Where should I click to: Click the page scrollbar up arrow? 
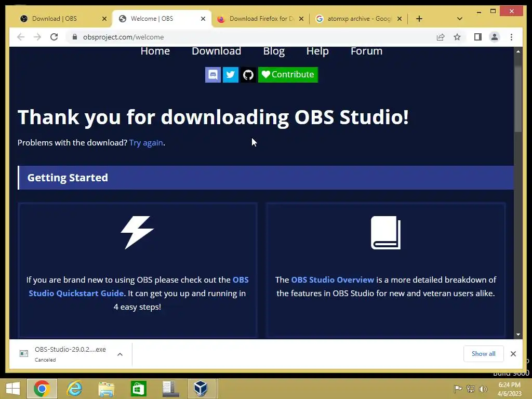[x=518, y=51]
